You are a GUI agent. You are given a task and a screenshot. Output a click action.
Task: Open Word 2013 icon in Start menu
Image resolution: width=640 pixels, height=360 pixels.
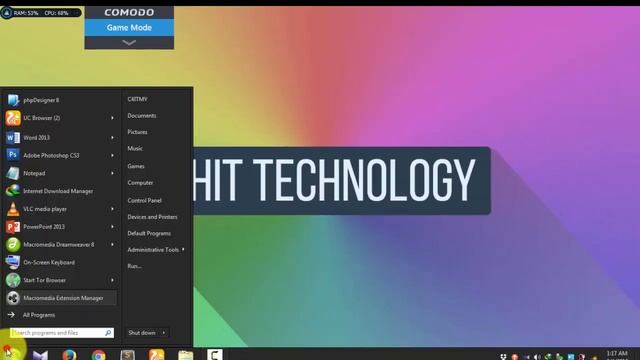(13, 138)
